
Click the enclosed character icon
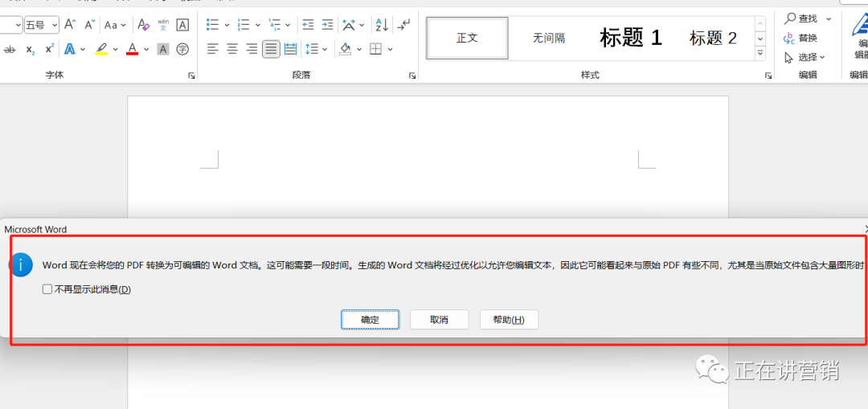tap(182, 49)
